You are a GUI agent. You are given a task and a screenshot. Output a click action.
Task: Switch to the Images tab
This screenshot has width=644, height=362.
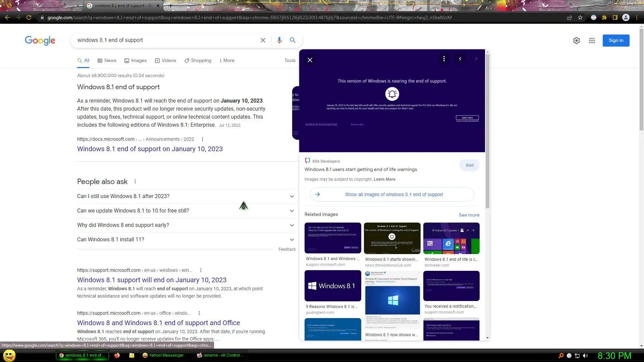click(x=136, y=61)
